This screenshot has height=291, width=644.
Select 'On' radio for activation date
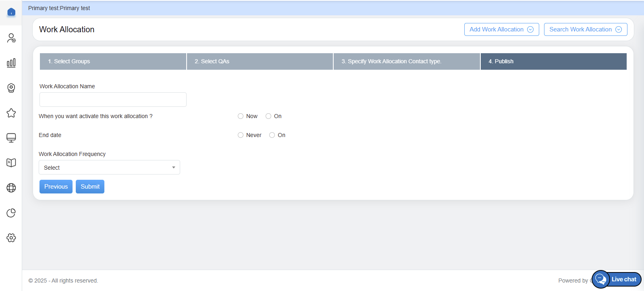tap(268, 116)
